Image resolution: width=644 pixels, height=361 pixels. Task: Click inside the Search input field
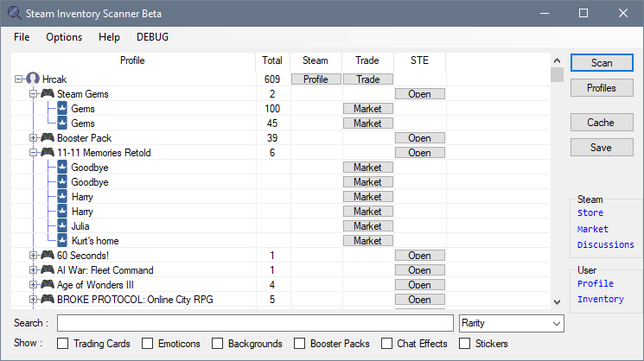coord(255,323)
